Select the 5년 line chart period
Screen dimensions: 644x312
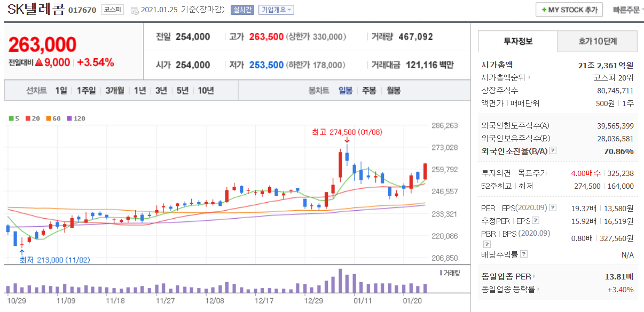coord(183,90)
